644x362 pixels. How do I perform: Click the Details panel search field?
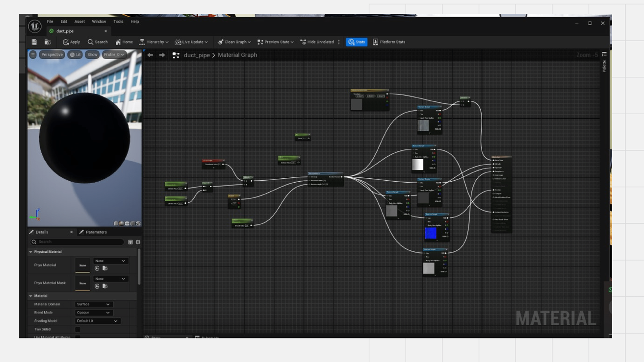pyautogui.click(x=78, y=242)
